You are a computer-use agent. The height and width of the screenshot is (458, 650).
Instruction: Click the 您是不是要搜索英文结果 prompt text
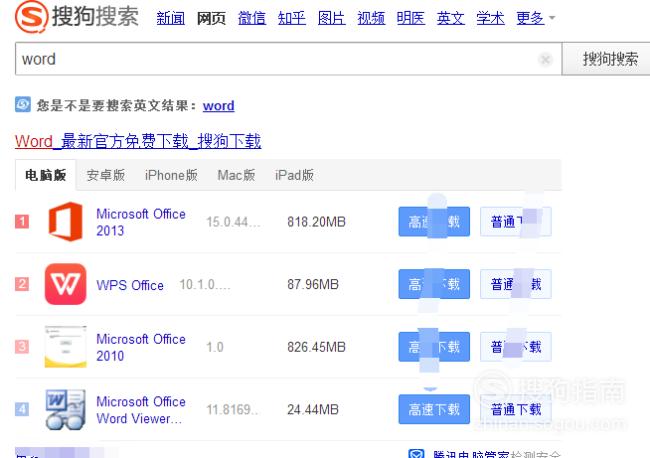click(x=117, y=105)
